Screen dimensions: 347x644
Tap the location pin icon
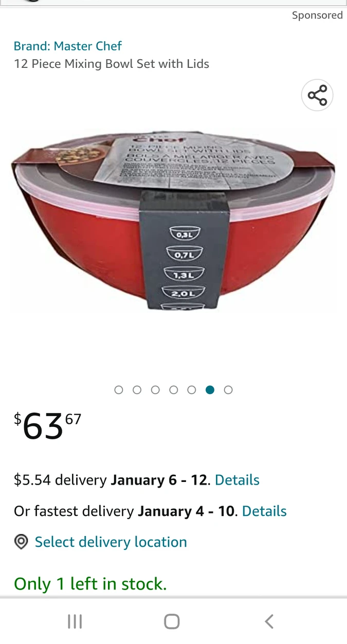pyautogui.click(x=21, y=542)
